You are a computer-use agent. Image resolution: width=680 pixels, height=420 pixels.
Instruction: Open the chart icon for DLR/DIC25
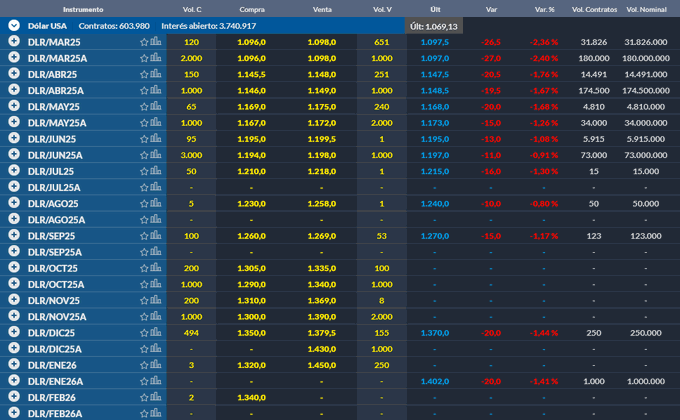[x=156, y=332]
